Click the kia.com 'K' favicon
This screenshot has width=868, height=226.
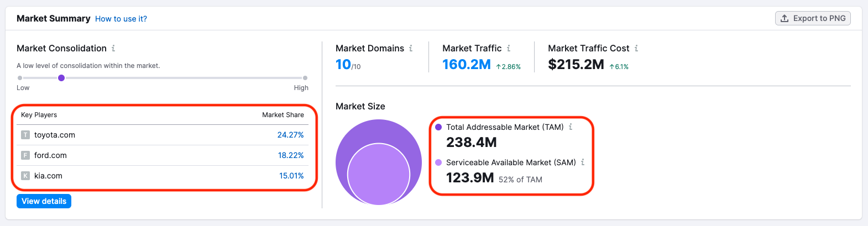(25, 176)
